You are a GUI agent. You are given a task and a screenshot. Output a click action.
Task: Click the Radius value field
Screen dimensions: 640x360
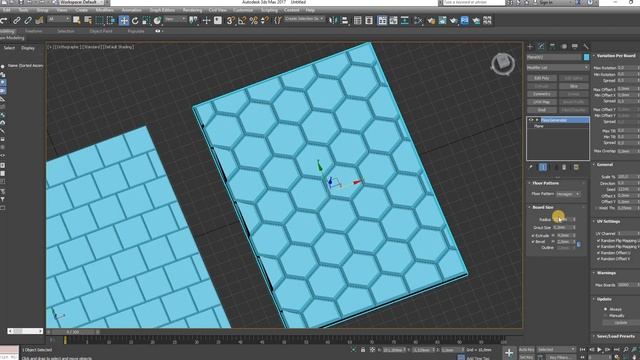[x=562, y=220]
